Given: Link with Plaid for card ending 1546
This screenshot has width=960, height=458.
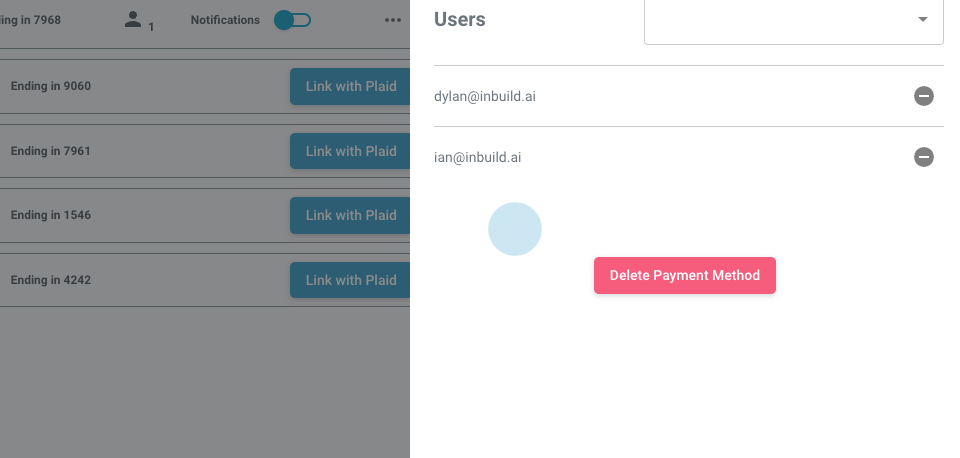Looking at the screenshot, I should coord(350,215).
